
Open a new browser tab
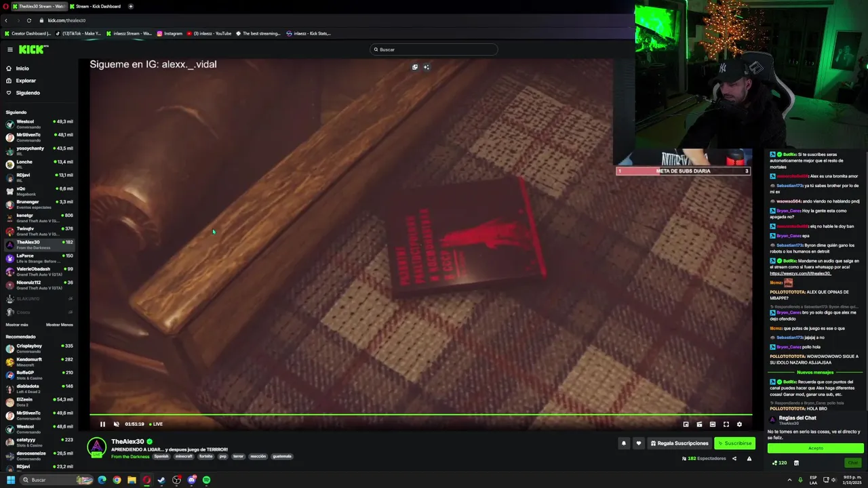[x=131, y=6]
